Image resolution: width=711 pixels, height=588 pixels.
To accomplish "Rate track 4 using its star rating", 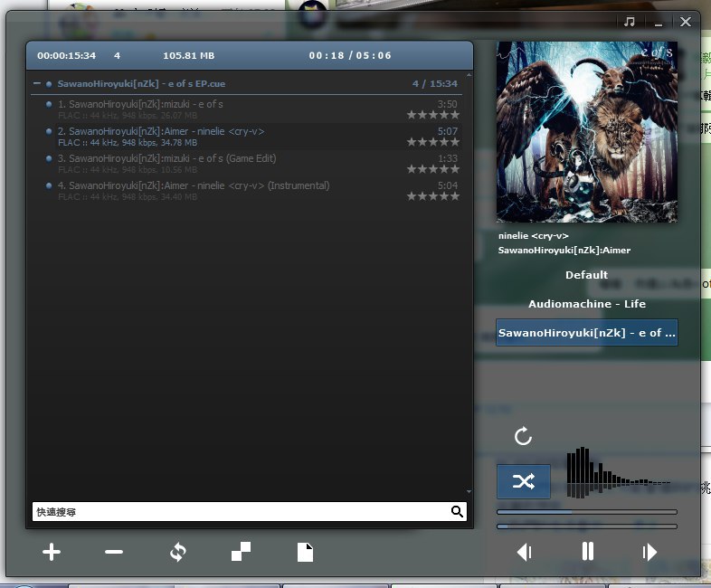I will point(433,197).
